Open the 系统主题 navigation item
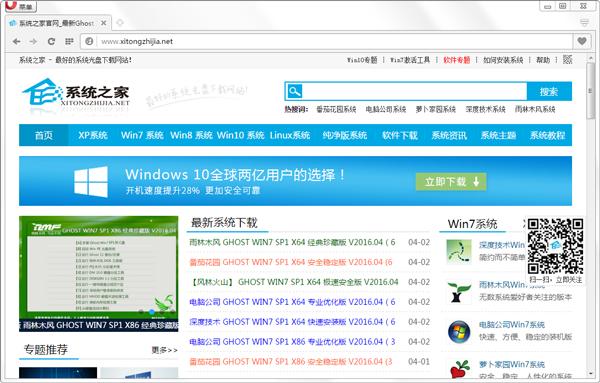The width and height of the screenshot is (600, 383). 498,135
